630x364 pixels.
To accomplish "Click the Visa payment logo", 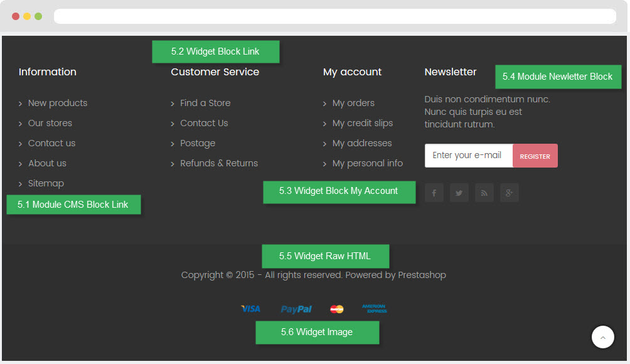I will click(x=250, y=309).
